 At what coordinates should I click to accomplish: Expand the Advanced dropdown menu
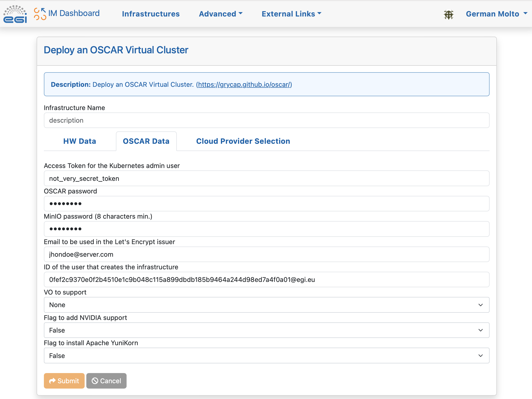[x=220, y=14]
